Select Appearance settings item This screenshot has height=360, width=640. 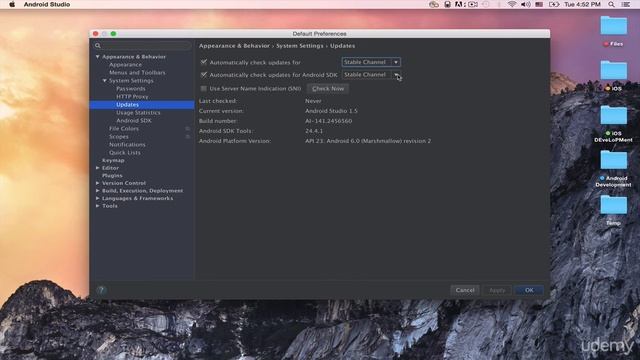(x=125, y=64)
